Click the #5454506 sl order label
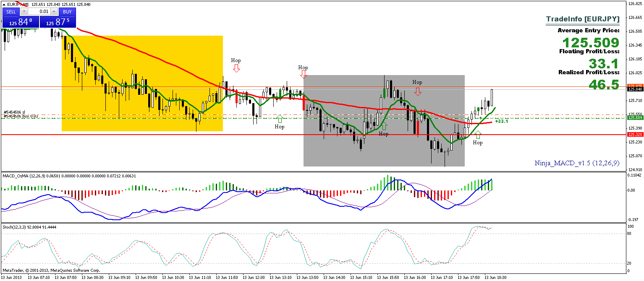Viewport: 644px width, 281px height. 14,112
